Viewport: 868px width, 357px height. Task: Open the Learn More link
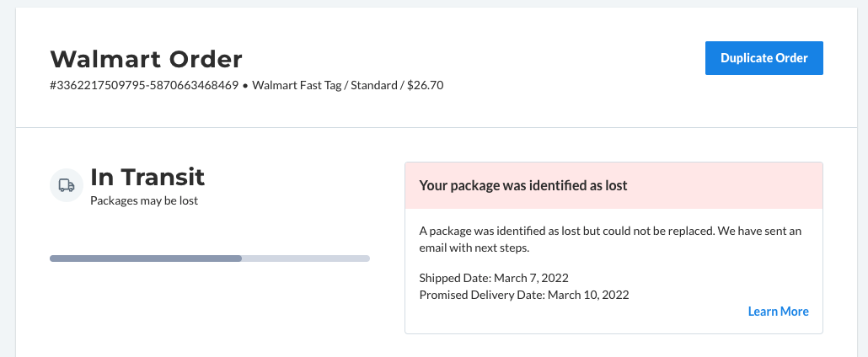coord(779,312)
